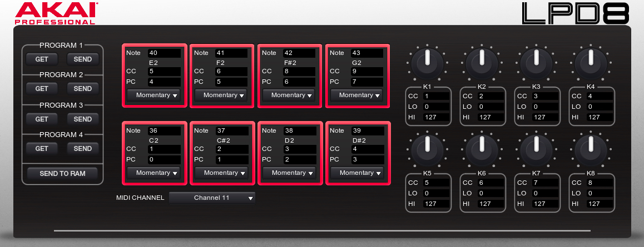The height and width of the screenshot is (247, 644).
Task: Select the Note field showing 42
Action: (300, 53)
